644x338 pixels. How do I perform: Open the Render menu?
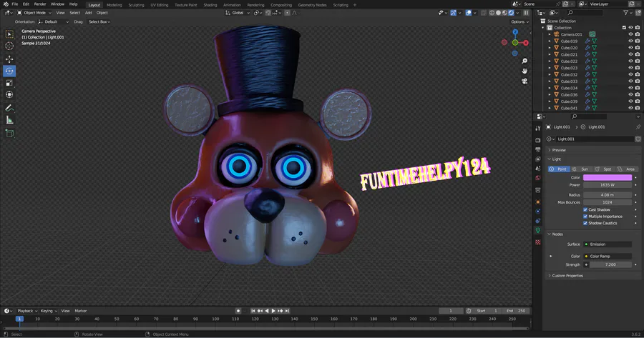tap(40, 4)
